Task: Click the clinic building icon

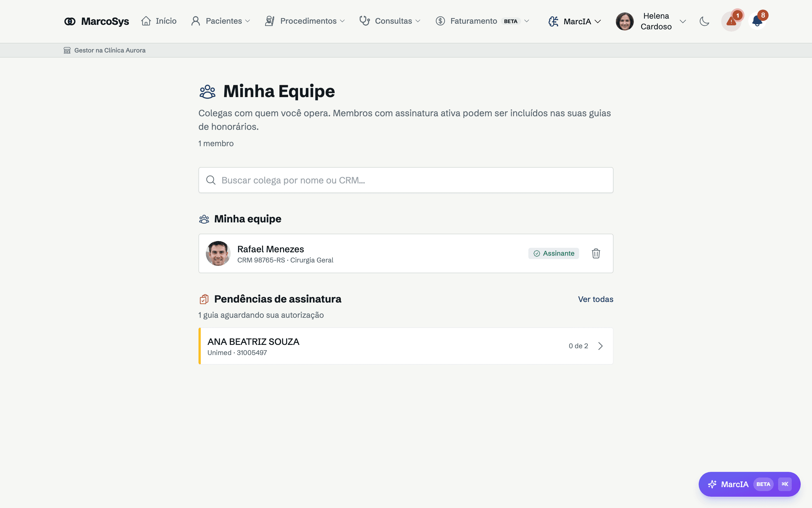Action: (x=67, y=50)
